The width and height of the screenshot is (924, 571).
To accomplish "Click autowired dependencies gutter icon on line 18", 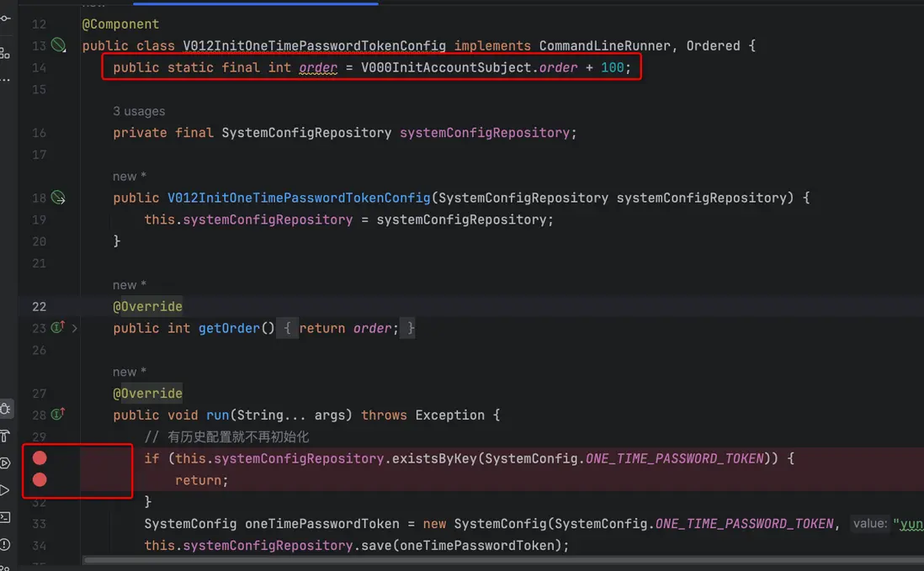I will (x=58, y=197).
